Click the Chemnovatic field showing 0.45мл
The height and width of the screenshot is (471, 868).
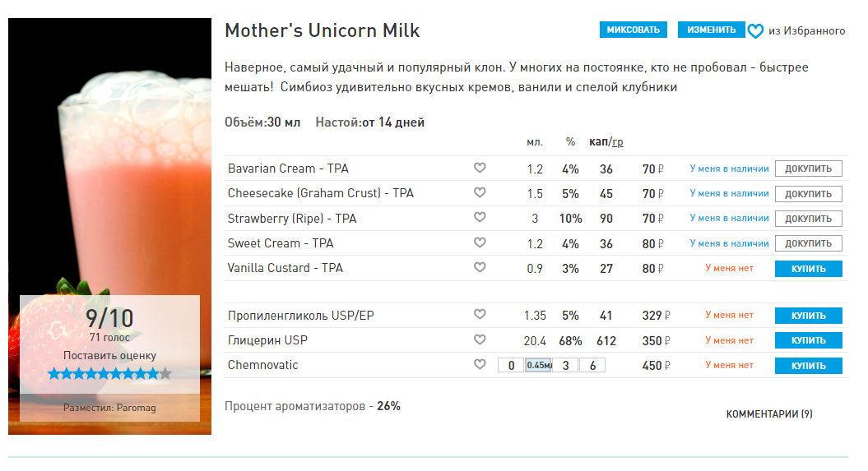pyautogui.click(x=538, y=366)
